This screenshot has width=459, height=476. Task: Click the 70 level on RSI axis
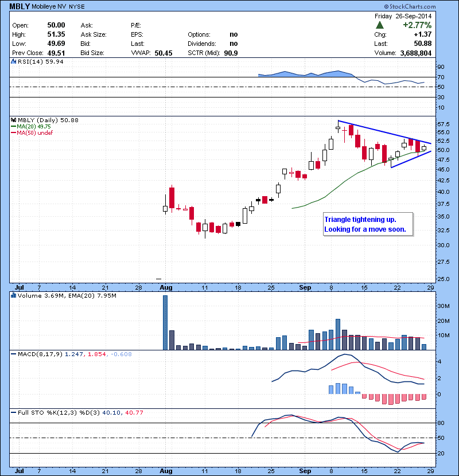[441, 77]
